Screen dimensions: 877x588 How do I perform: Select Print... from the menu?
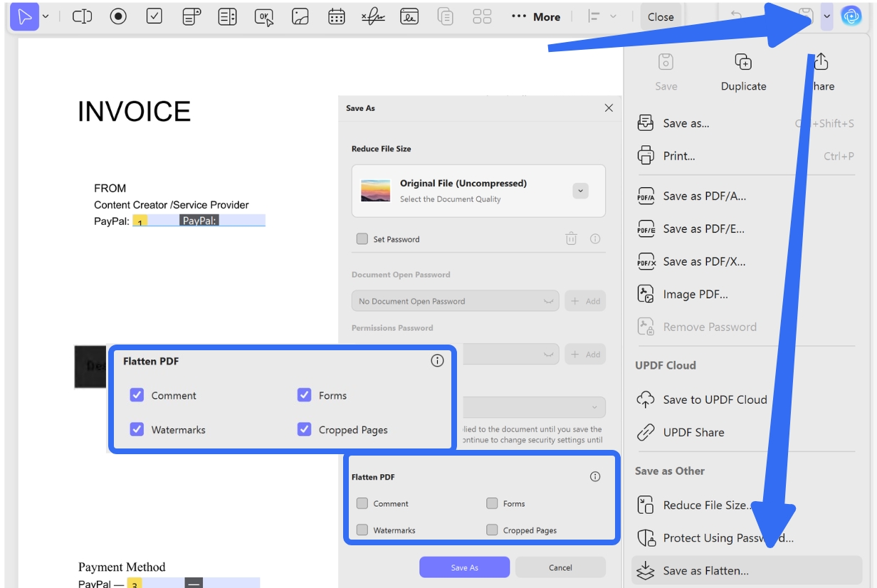pyautogui.click(x=746, y=156)
